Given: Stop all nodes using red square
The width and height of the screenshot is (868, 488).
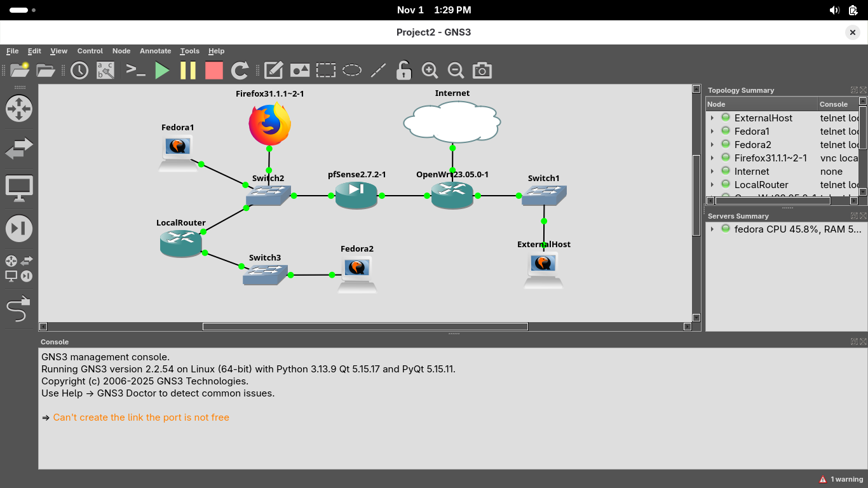Looking at the screenshot, I should (x=214, y=71).
